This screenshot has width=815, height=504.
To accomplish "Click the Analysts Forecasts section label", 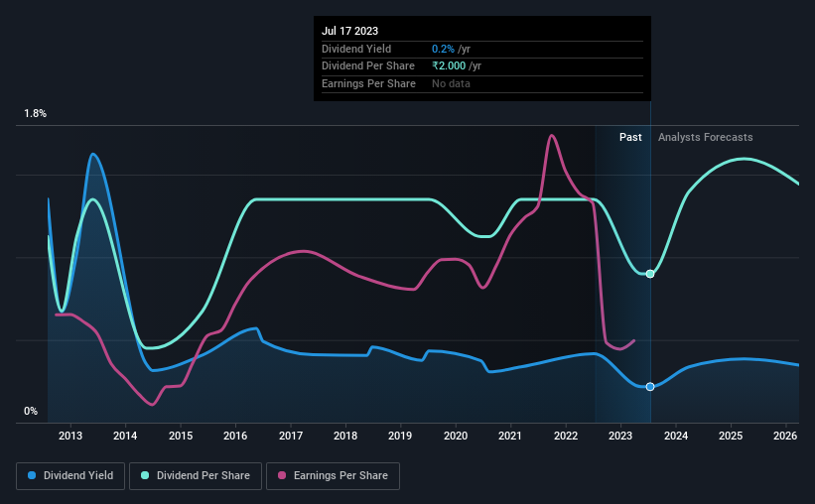I will click(705, 137).
